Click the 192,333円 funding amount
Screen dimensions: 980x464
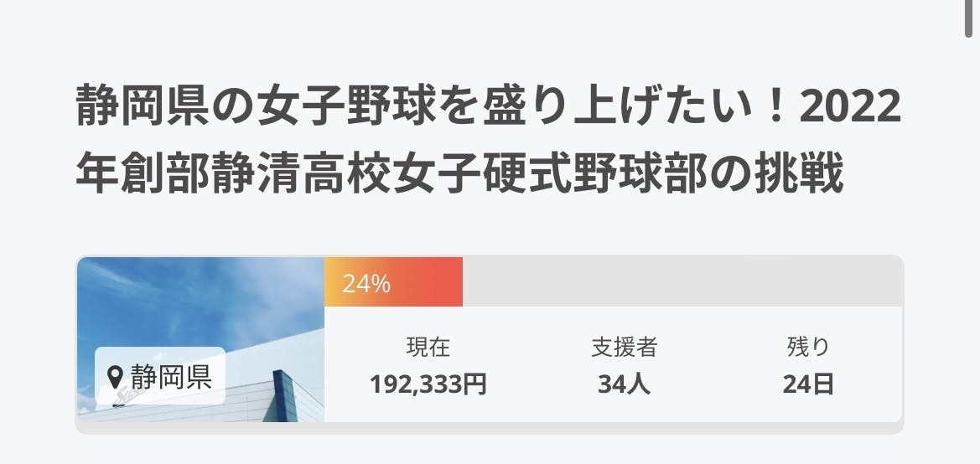pos(428,384)
